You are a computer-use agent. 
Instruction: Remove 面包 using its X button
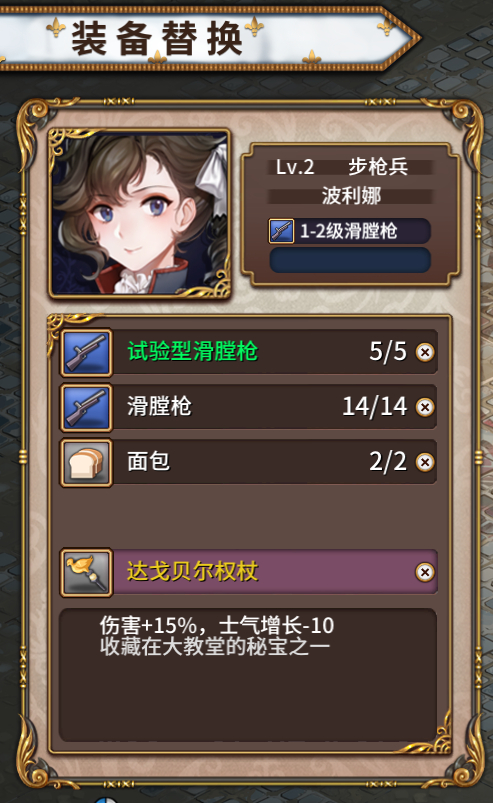[x=425, y=462]
